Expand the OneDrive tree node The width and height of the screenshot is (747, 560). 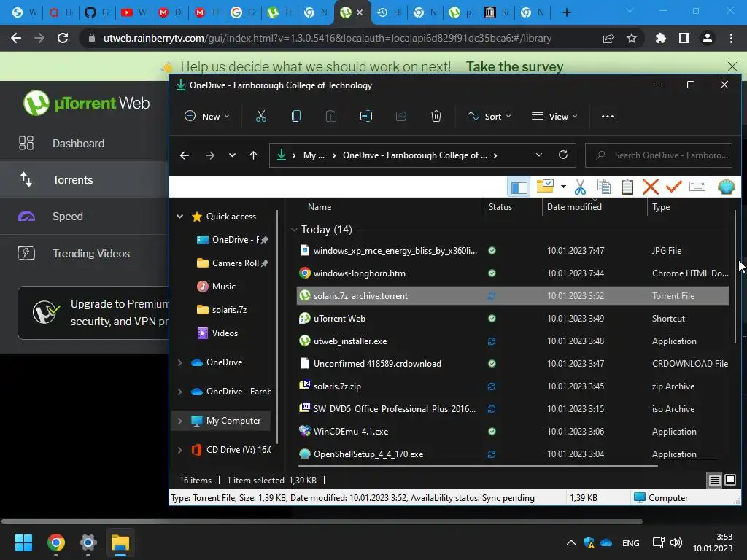point(179,362)
